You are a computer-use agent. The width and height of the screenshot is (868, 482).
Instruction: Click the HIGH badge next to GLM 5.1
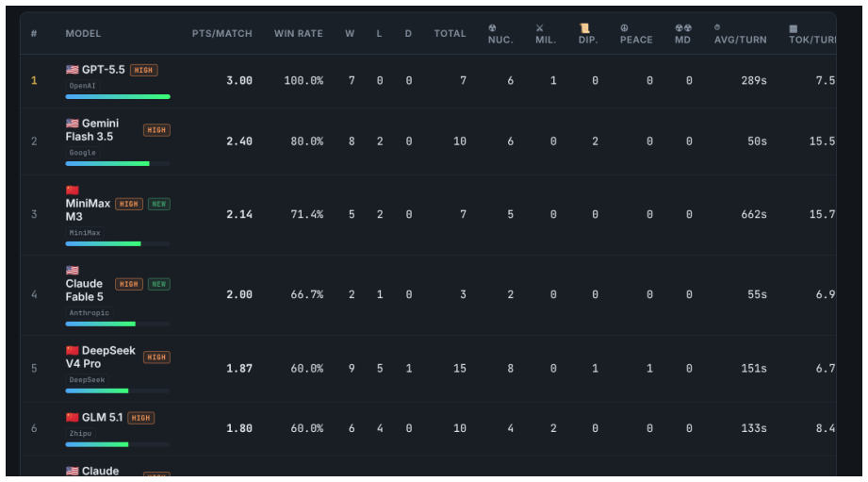click(x=140, y=418)
